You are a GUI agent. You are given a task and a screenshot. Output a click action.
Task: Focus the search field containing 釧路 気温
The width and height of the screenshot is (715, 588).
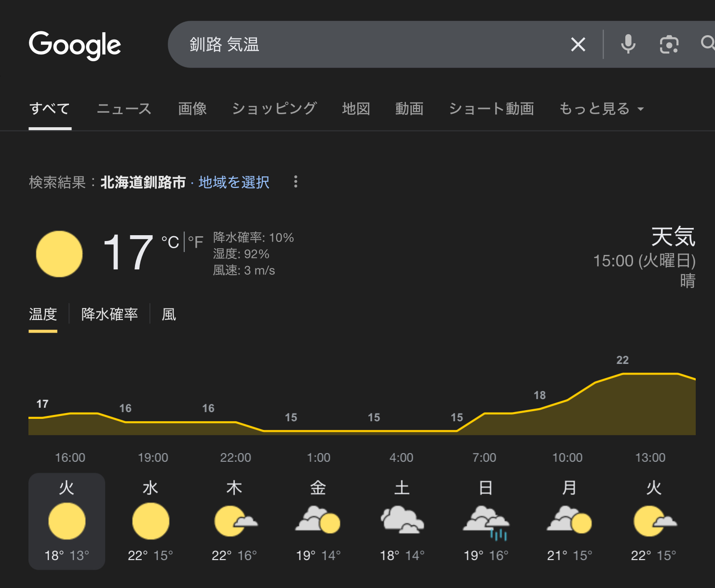click(376, 44)
